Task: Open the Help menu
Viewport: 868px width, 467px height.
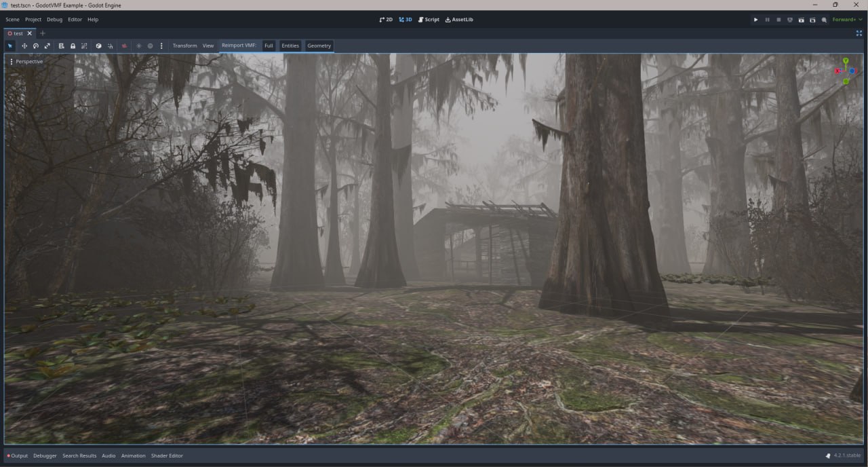Action: [93, 20]
